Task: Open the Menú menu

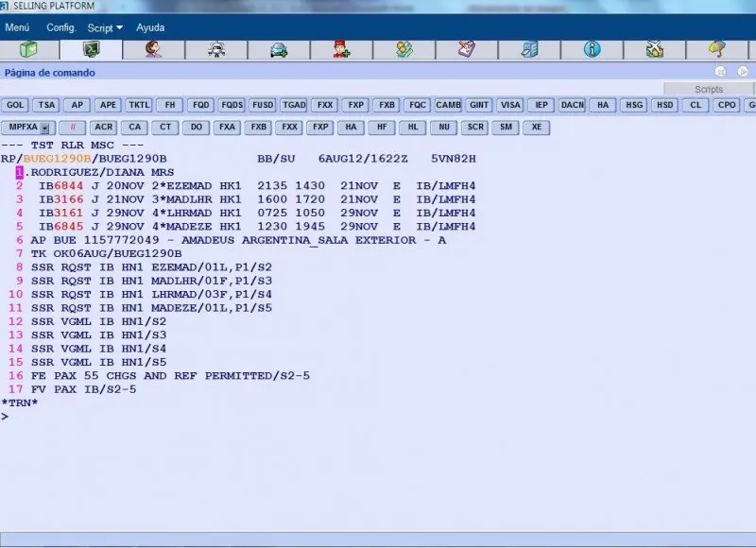Action: pos(17,27)
